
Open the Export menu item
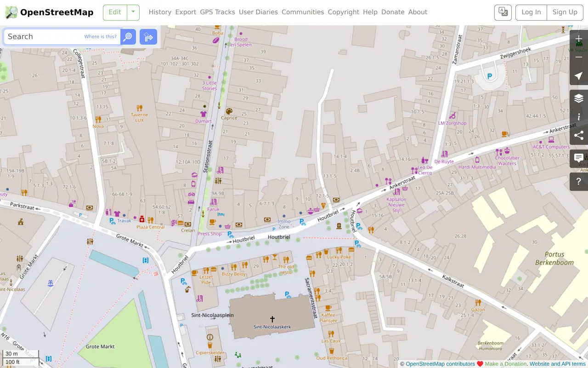[186, 12]
